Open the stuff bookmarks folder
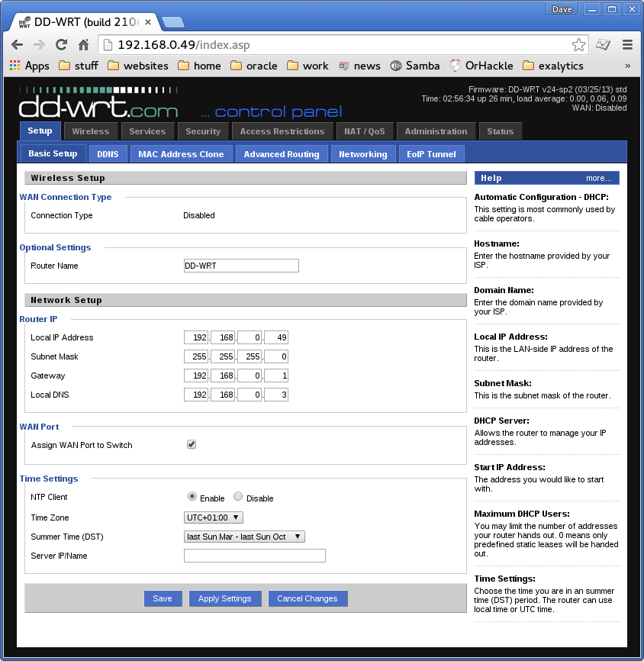The width and height of the screenshot is (644, 661). (x=79, y=66)
